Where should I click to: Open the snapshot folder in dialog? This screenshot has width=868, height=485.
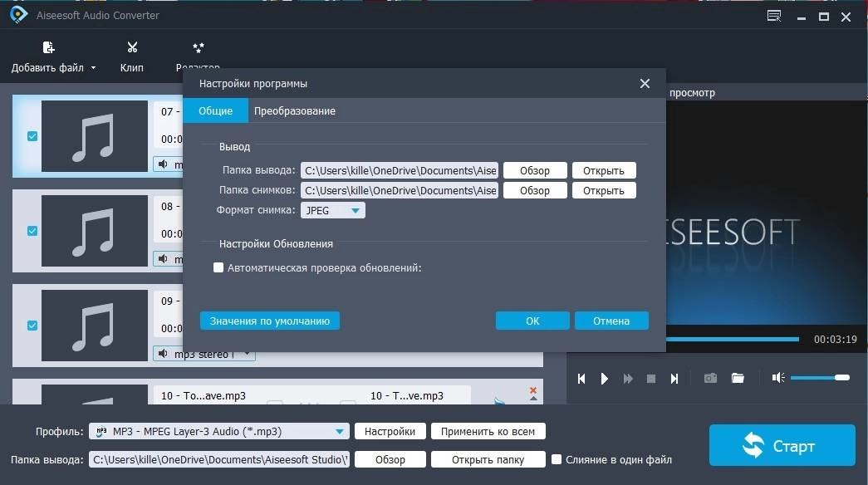pos(603,190)
